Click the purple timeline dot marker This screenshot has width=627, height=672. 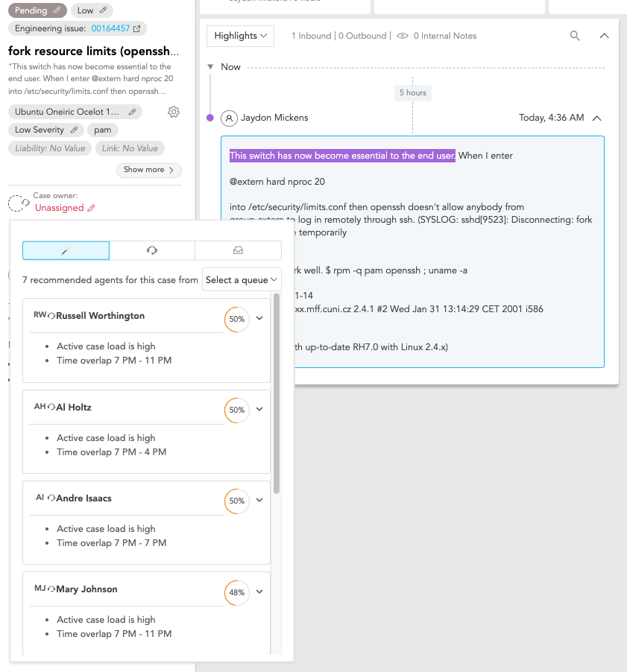[x=210, y=118]
